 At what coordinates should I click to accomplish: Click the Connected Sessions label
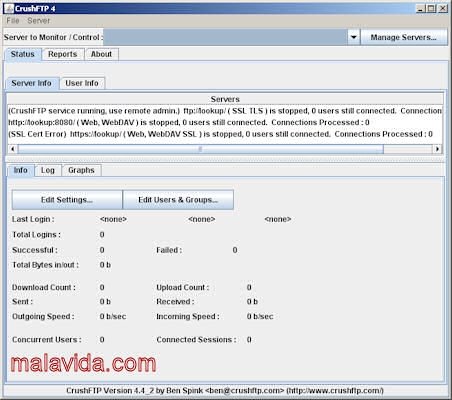pos(196,340)
